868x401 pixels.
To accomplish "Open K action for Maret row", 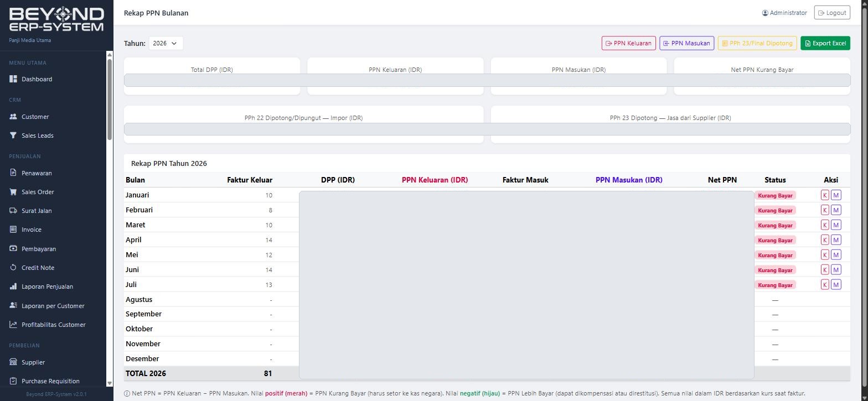I will (x=825, y=225).
